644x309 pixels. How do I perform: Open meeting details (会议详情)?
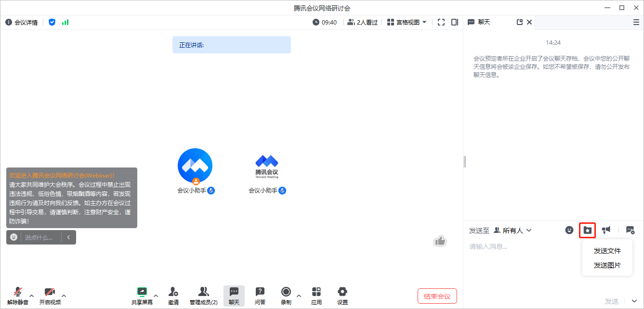coord(22,22)
